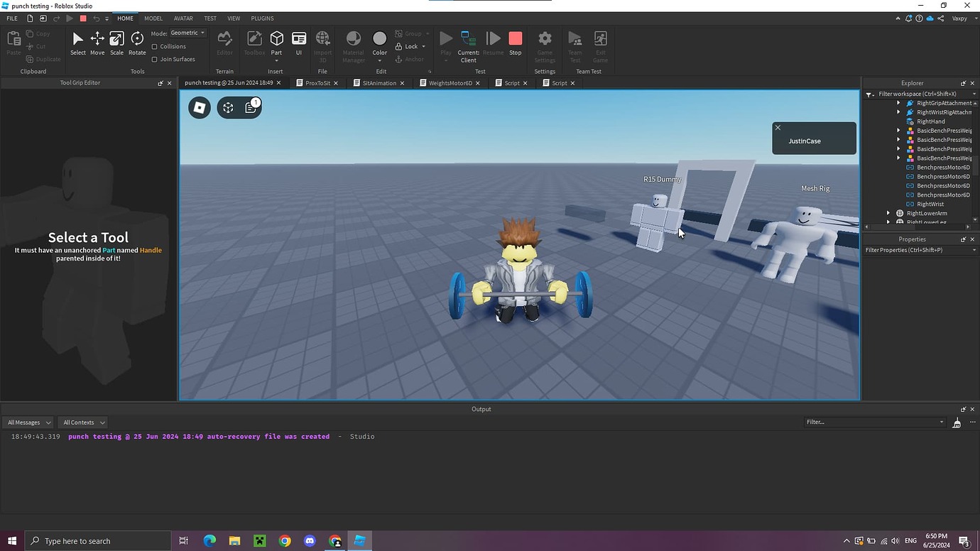The image size is (980, 551).
Task: Click the Stop button to end testing
Action: pos(515,39)
